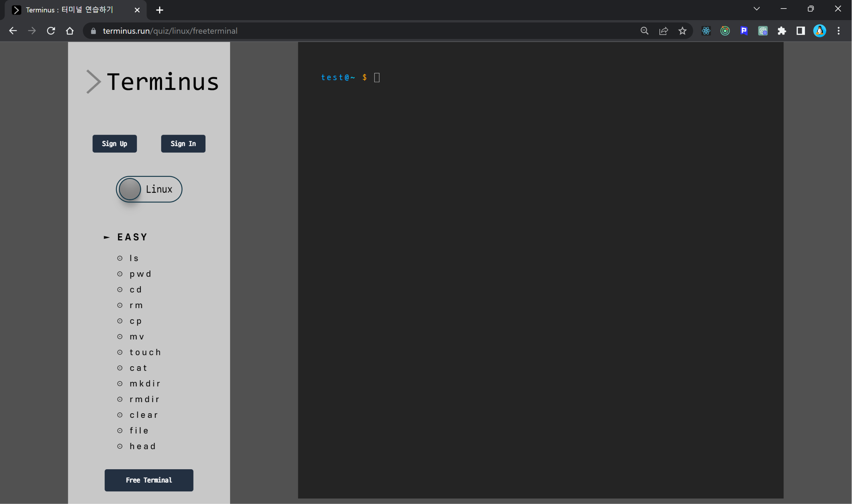Collapse the EASY section arrow
852x504 pixels.
107,237
